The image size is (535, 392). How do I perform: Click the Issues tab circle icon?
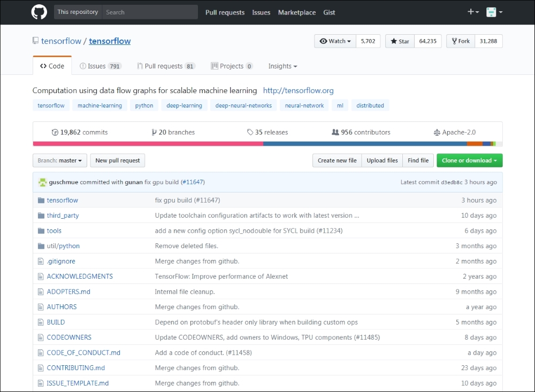tap(82, 66)
